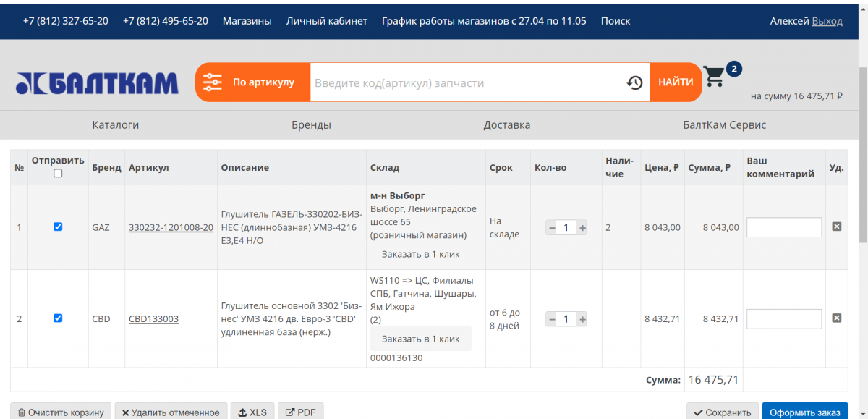Screen dimensions: 868x419
Task: Decrease quantity for CBD133003 row
Action: 552,318
